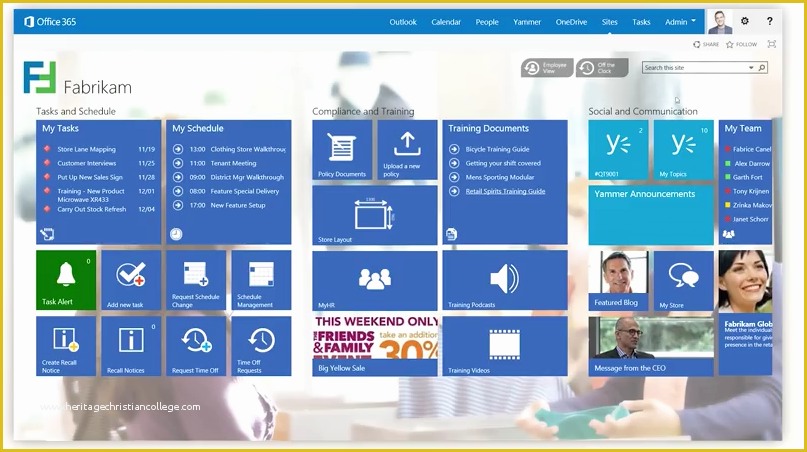Open Getting your shift covered document
Screen dimensions: 807x452
click(x=503, y=163)
